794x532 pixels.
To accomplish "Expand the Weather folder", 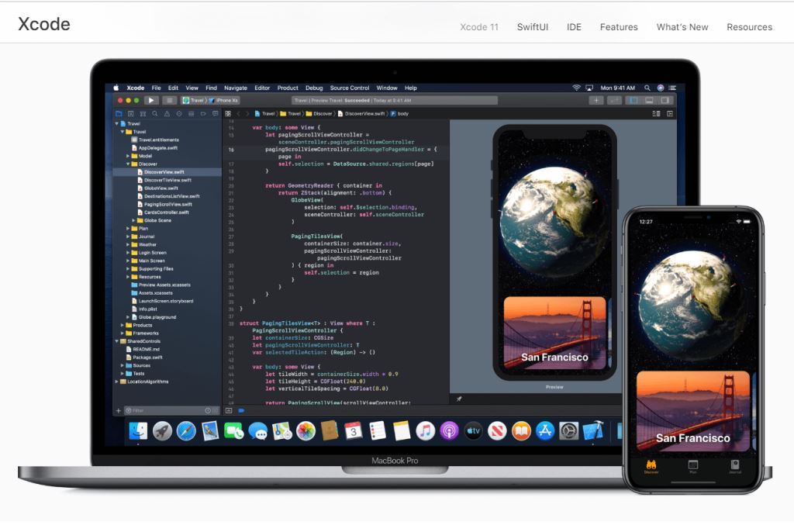I will click(x=128, y=245).
